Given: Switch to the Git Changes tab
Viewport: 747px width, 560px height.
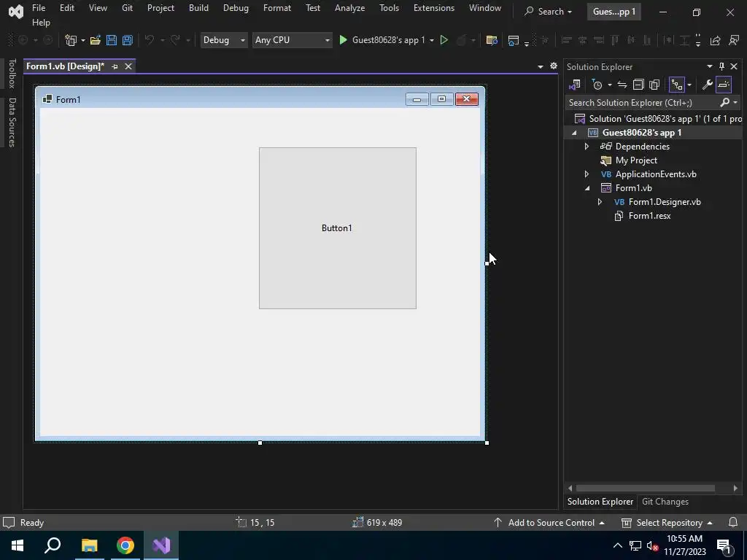Looking at the screenshot, I should point(665,502).
